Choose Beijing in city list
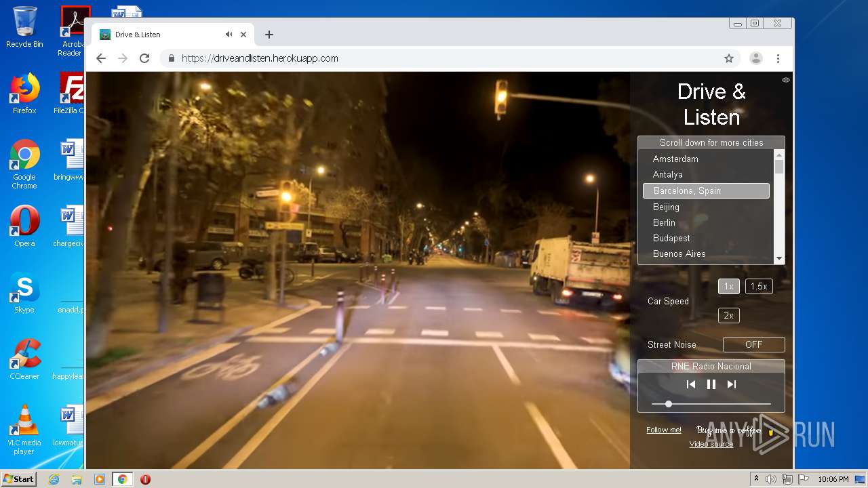 coord(706,207)
